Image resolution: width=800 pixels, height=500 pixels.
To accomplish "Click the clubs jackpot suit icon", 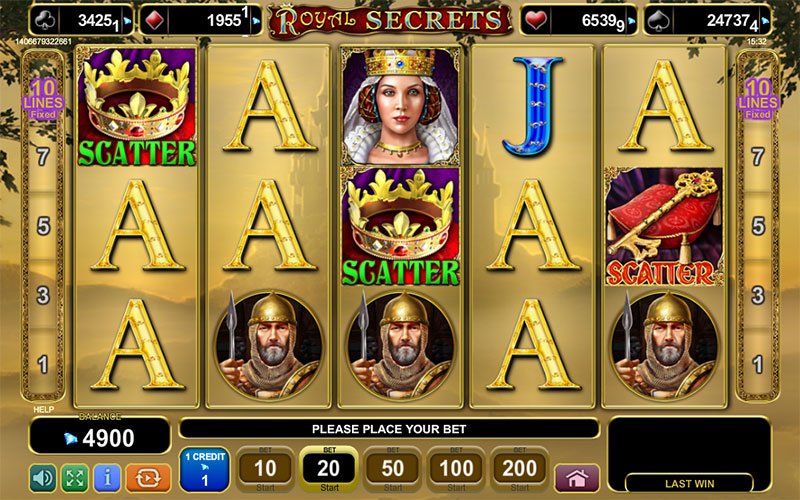I will pyautogui.click(x=45, y=20).
